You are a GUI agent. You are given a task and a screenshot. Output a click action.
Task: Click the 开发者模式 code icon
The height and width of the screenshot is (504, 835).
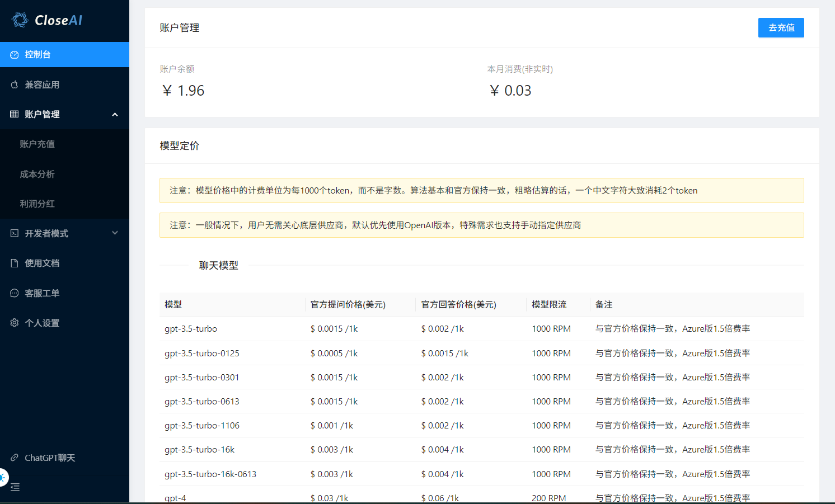click(x=15, y=233)
